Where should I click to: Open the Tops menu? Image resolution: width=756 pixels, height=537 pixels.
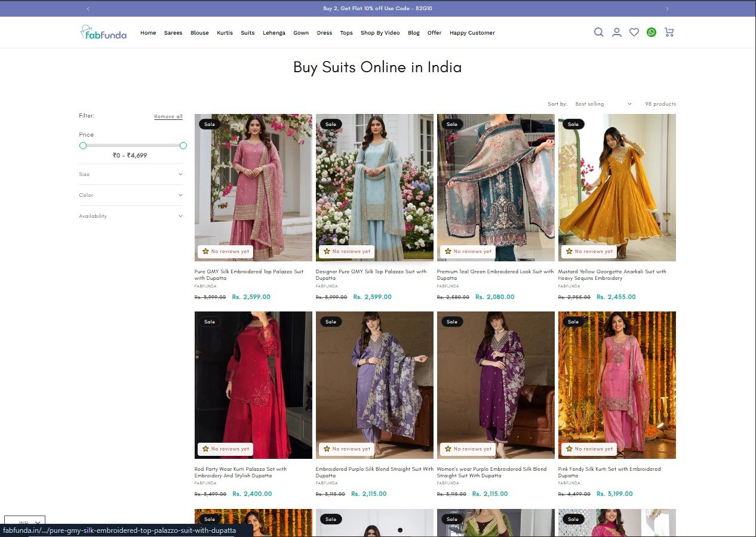pos(346,33)
